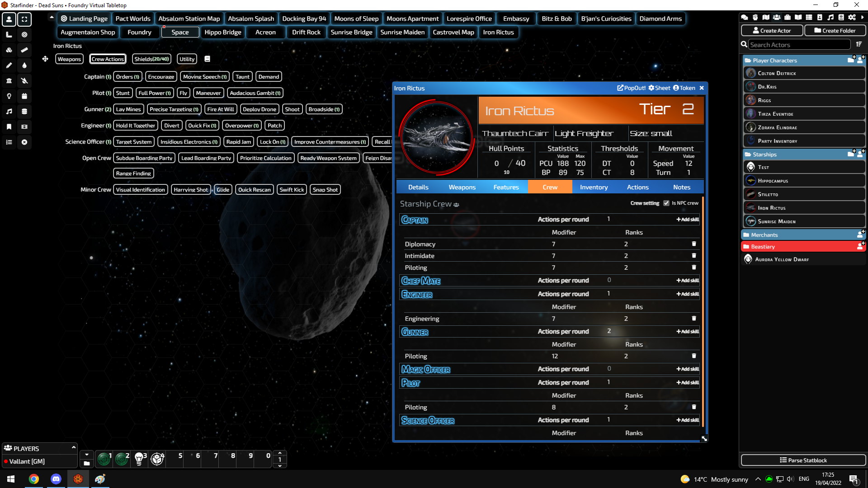Switch to the Weapons tab in Iron Rictus sheet
Viewport: 868px width, 488px height.
pyautogui.click(x=462, y=187)
